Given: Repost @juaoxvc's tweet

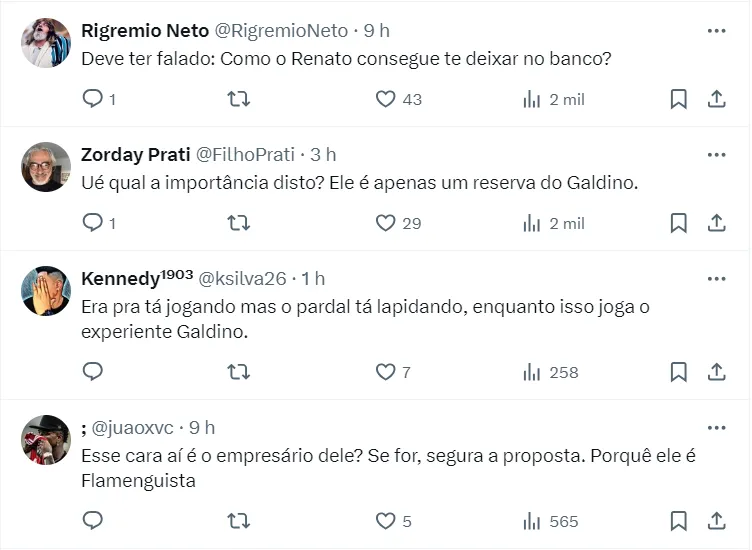Looking at the screenshot, I should tap(239, 521).
